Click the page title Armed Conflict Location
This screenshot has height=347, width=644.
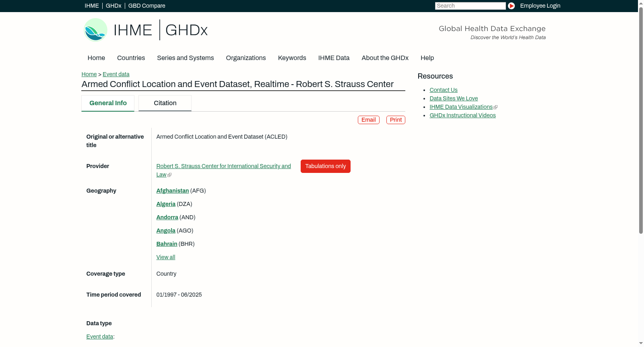[237, 84]
